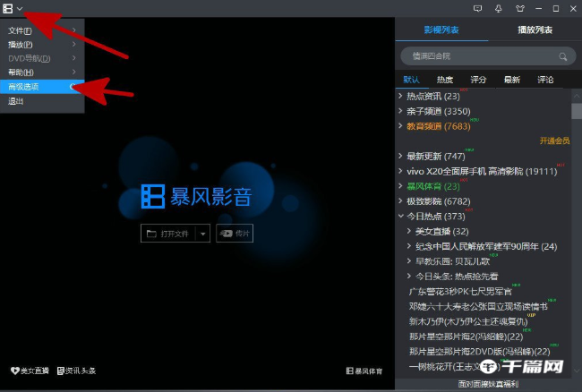
Task: Select 邓婕六十大寿老公张国立现场读情书 item
Action: [478, 306]
